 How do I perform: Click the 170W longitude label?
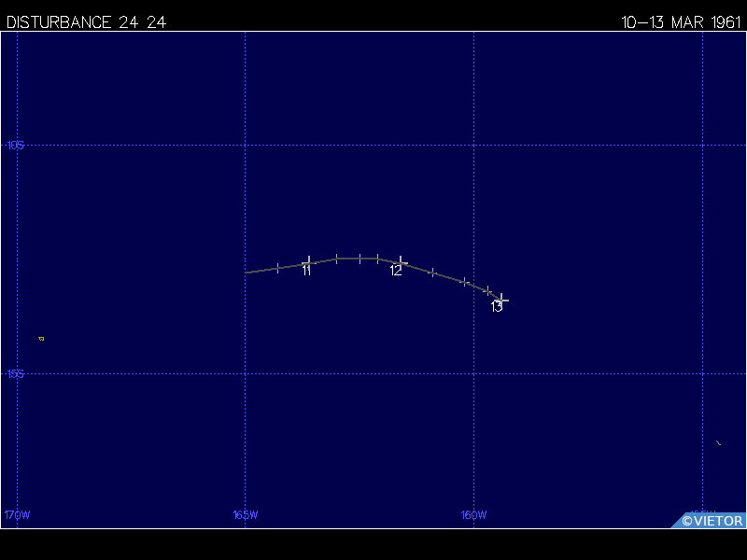click(17, 515)
